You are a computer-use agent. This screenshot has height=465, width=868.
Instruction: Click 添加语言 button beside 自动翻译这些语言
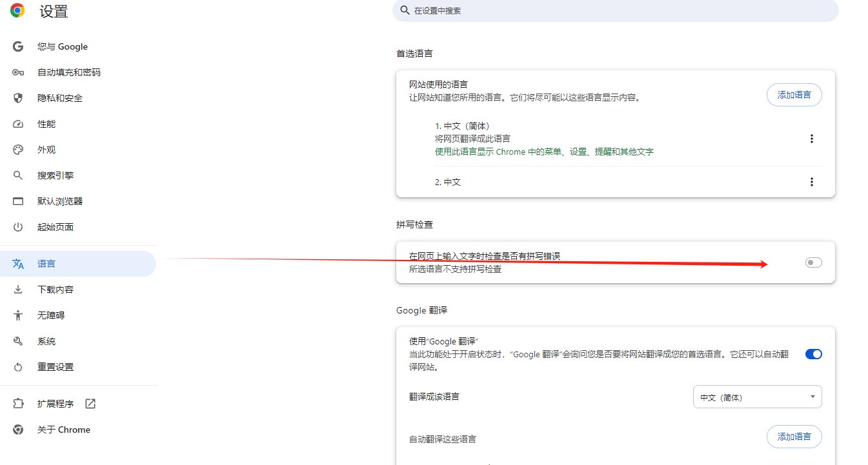(794, 437)
